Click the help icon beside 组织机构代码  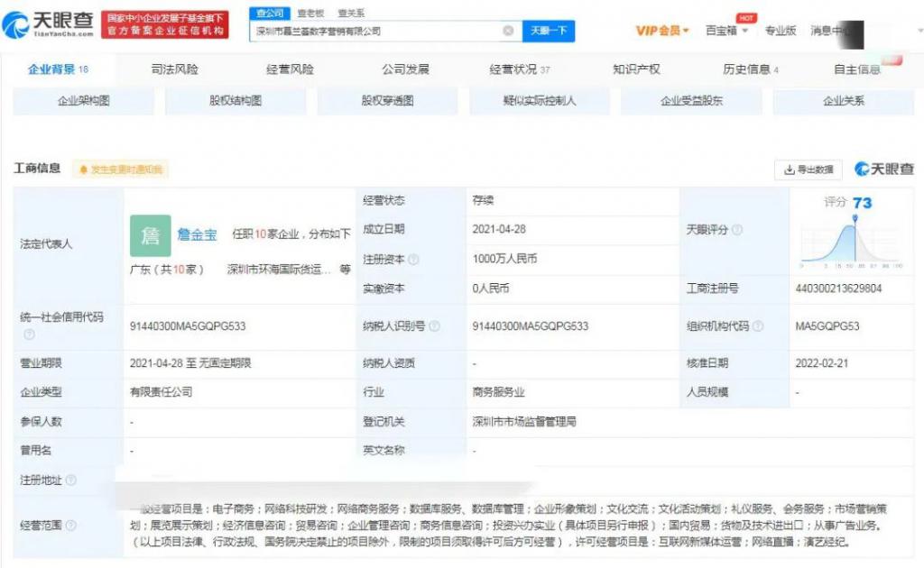[x=758, y=326]
